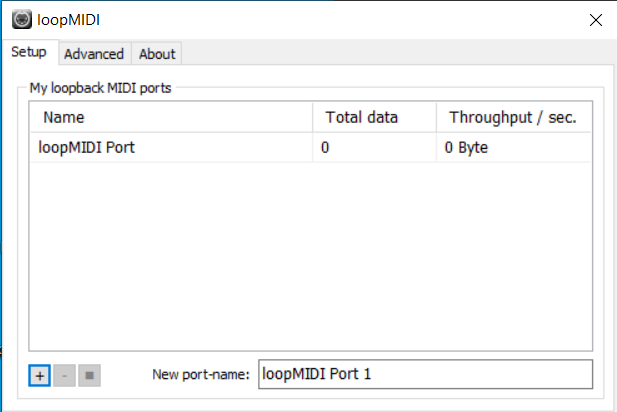The width and height of the screenshot is (617, 412).
Task: Click the Total data column header
Action: click(x=374, y=117)
